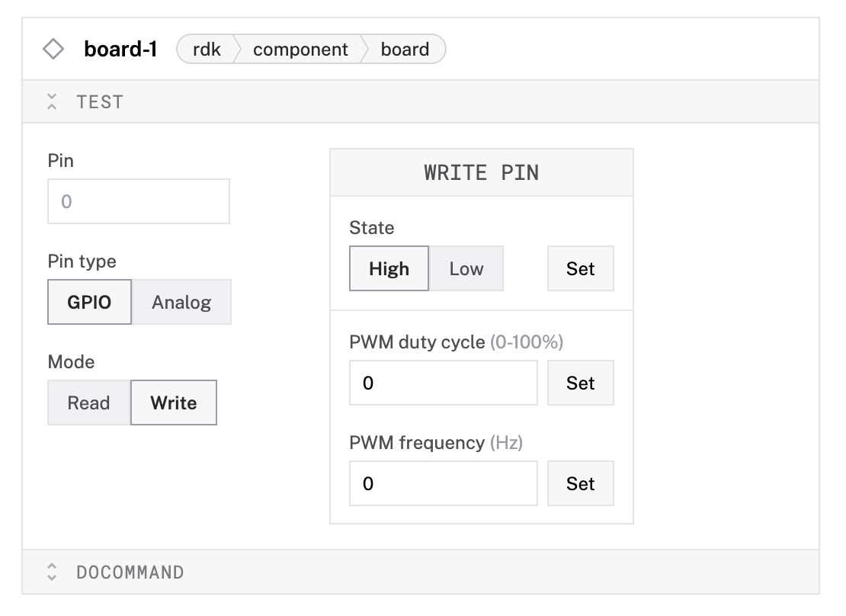Select Write mode

point(174,403)
